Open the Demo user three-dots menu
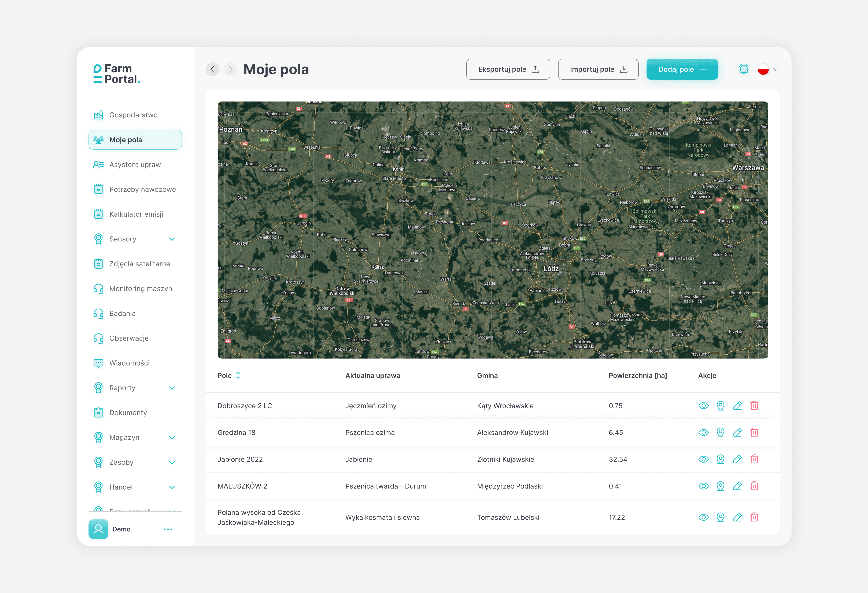The width and height of the screenshot is (868, 593). (x=168, y=529)
